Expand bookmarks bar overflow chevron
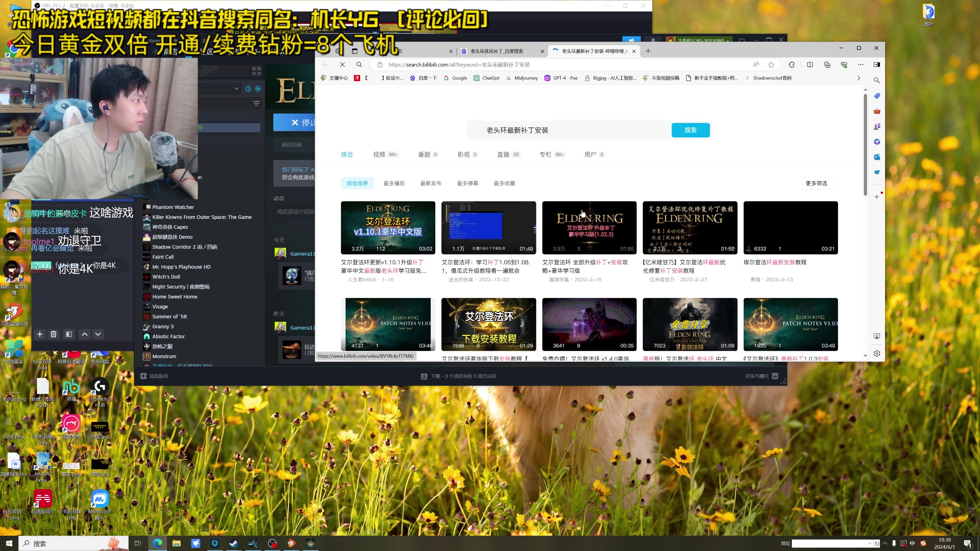The width and height of the screenshot is (980, 551). pyautogui.click(x=858, y=78)
